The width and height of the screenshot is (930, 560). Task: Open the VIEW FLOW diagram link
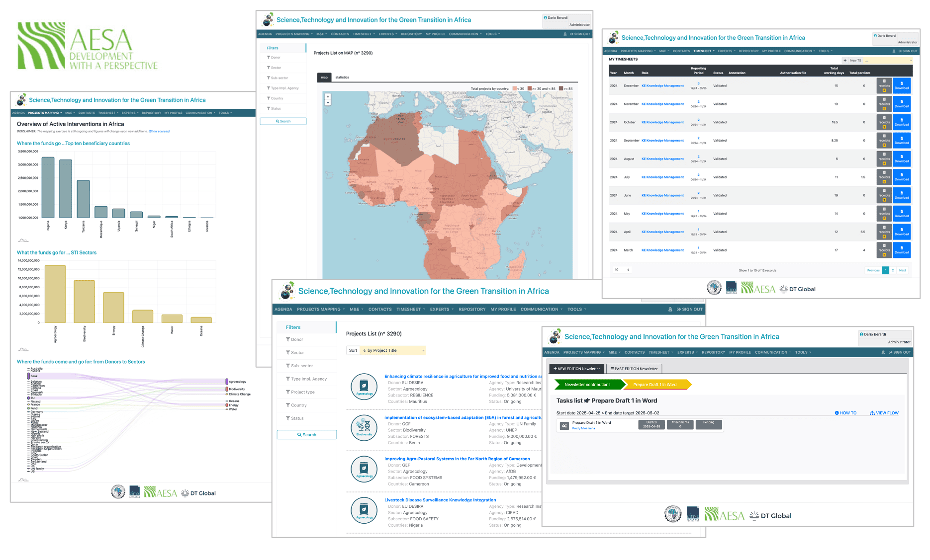coord(884,413)
